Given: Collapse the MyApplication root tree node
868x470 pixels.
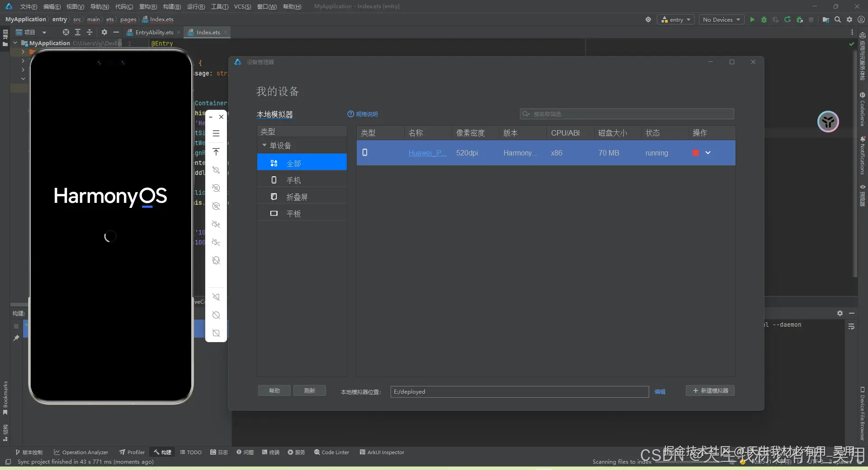Looking at the screenshot, I should pos(15,43).
